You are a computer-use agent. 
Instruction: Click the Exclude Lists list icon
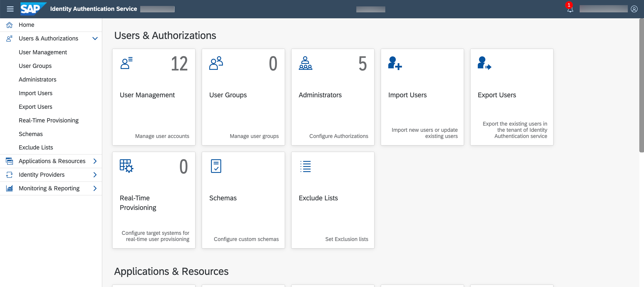(306, 166)
